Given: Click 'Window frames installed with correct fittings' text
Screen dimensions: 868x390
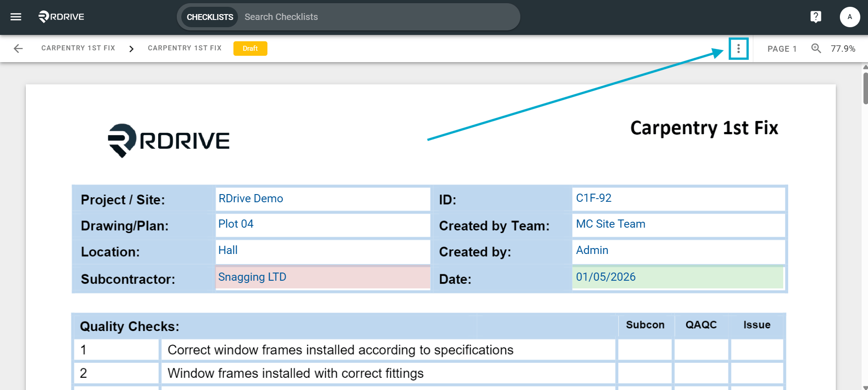Looking at the screenshot, I should click(x=296, y=373).
